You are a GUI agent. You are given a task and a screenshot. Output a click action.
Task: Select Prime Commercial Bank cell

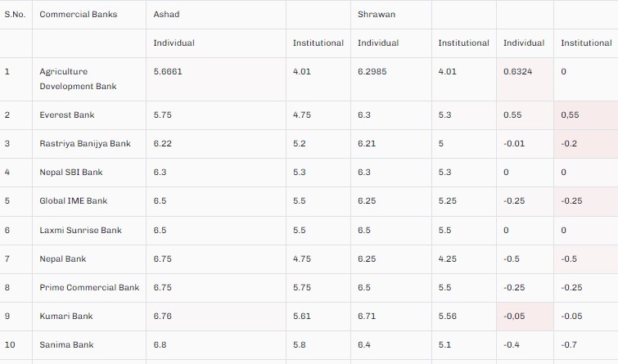click(x=89, y=288)
